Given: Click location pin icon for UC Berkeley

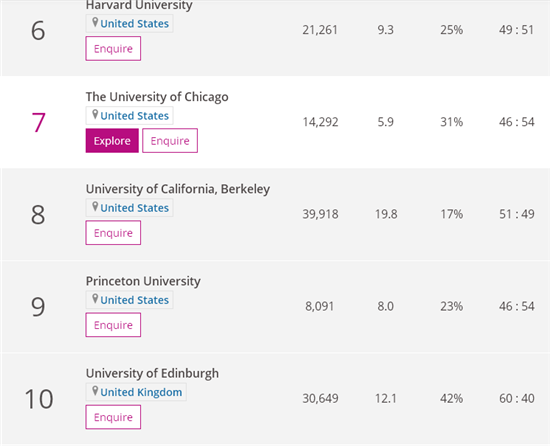Looking at the screenshot, I should click(95, 207).
